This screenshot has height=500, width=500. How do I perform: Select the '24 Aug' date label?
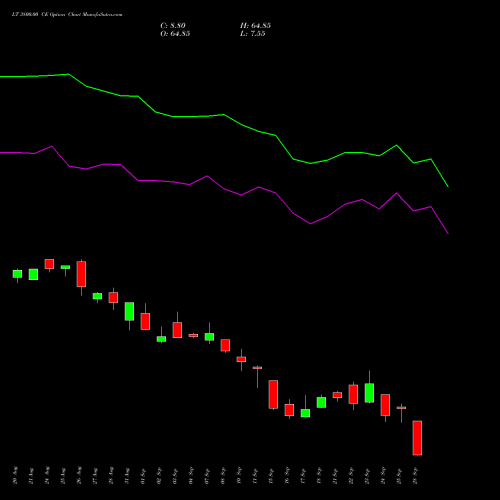[x=47, y=476]
